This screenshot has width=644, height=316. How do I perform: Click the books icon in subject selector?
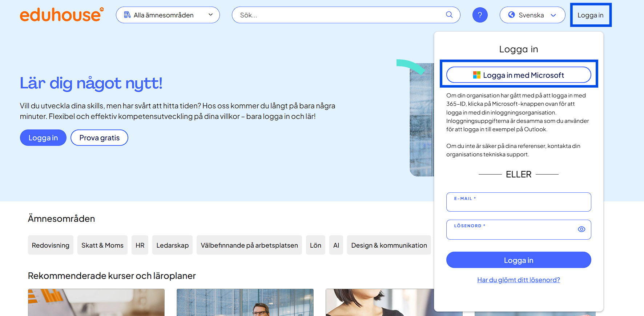[127, 15]
